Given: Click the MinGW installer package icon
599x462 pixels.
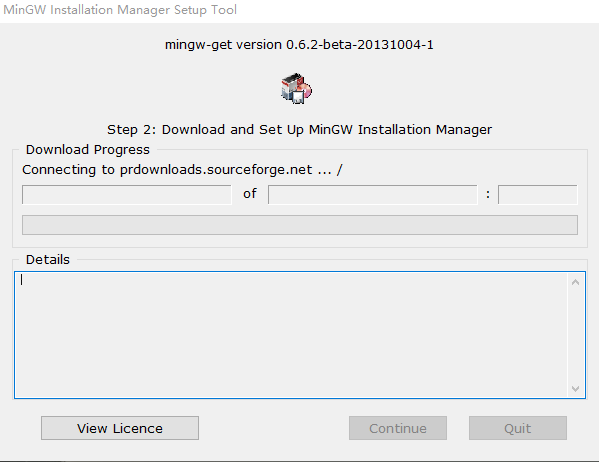Looking at the screenshot, I should (x=296, y=88).
